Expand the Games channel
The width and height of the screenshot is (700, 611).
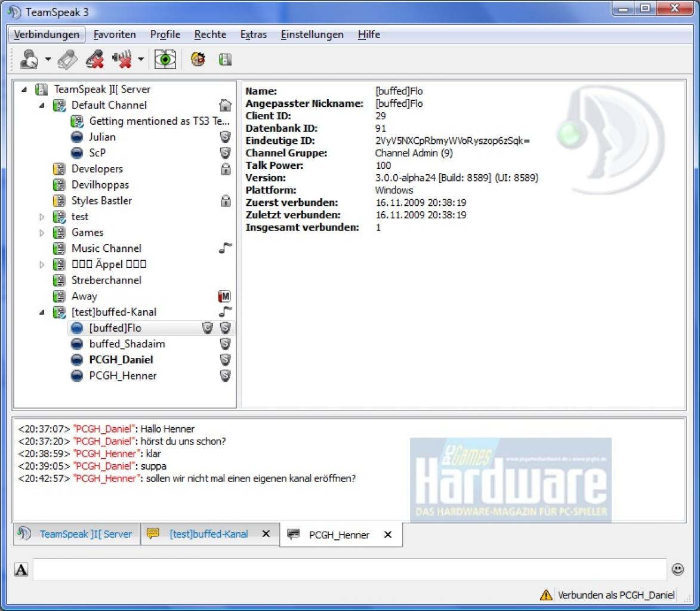[x=42, y=233]
